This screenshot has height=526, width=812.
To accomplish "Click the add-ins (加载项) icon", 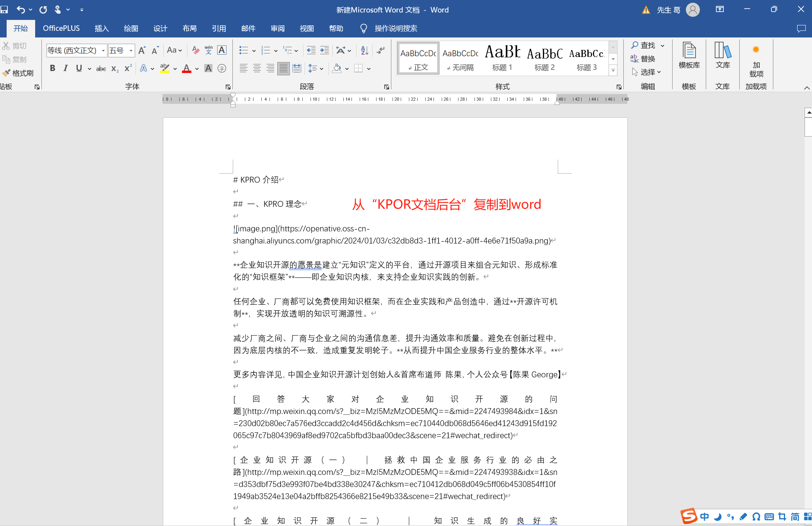I will [756, 59].
